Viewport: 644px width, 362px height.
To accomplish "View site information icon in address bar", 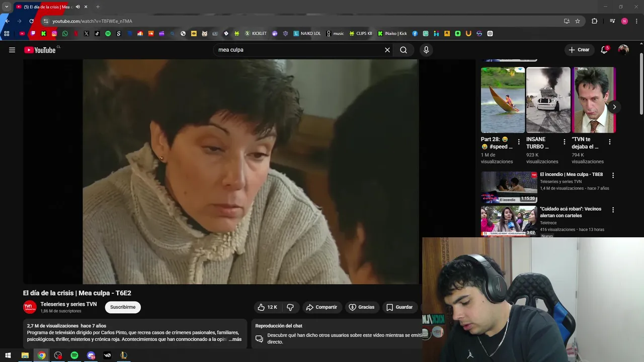I will [x=46, y=21].
